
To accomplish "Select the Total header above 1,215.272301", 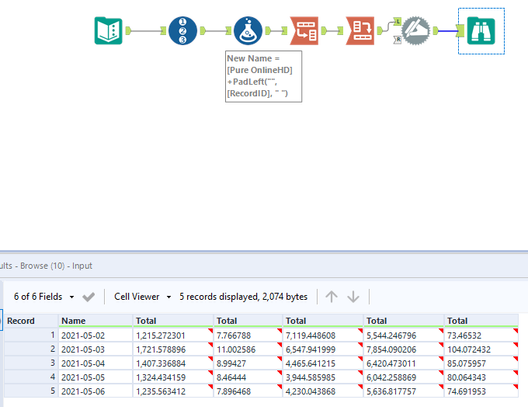I will click(x=173, y=321).
